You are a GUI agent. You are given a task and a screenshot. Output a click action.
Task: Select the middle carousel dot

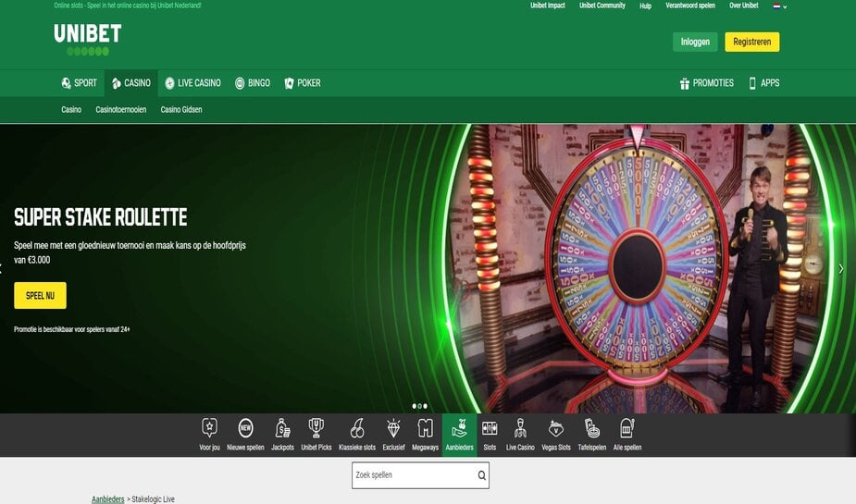tap(419, 406)
